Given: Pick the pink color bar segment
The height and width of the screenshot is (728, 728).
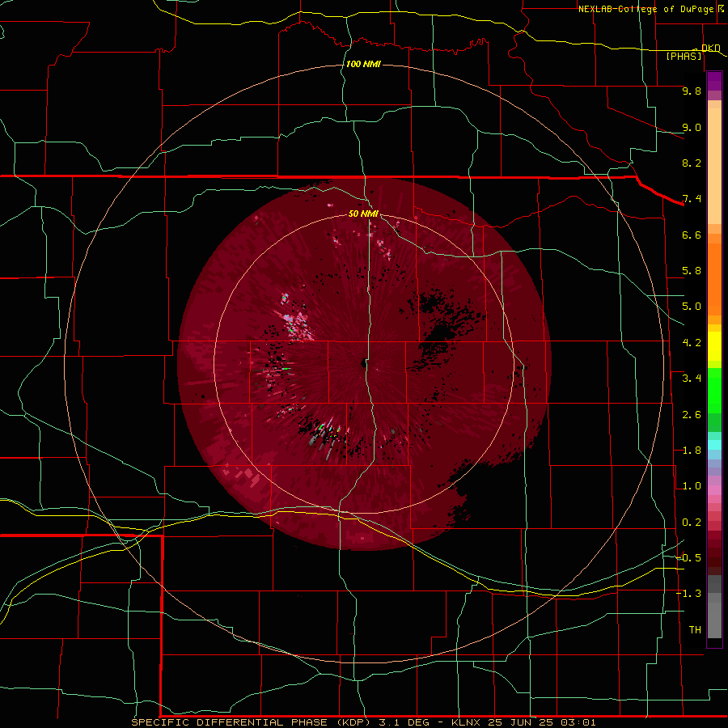Looking at the screenshot, I should [714, 490].
